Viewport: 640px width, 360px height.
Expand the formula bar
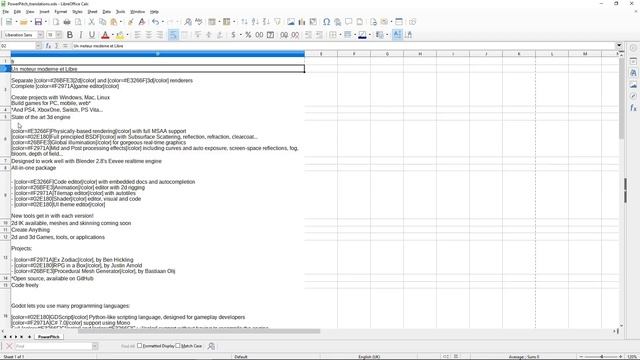pos(619,46)
